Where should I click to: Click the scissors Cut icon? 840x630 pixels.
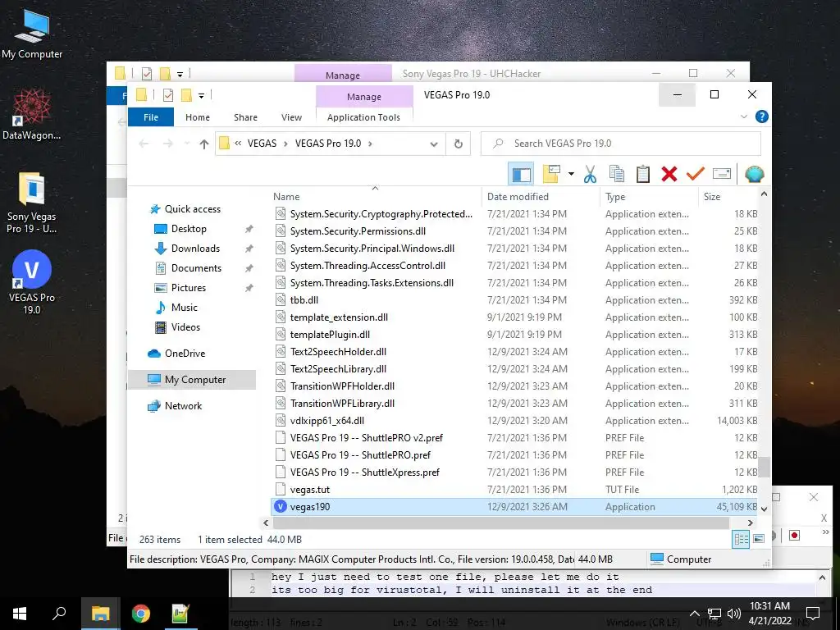[590, 174]
